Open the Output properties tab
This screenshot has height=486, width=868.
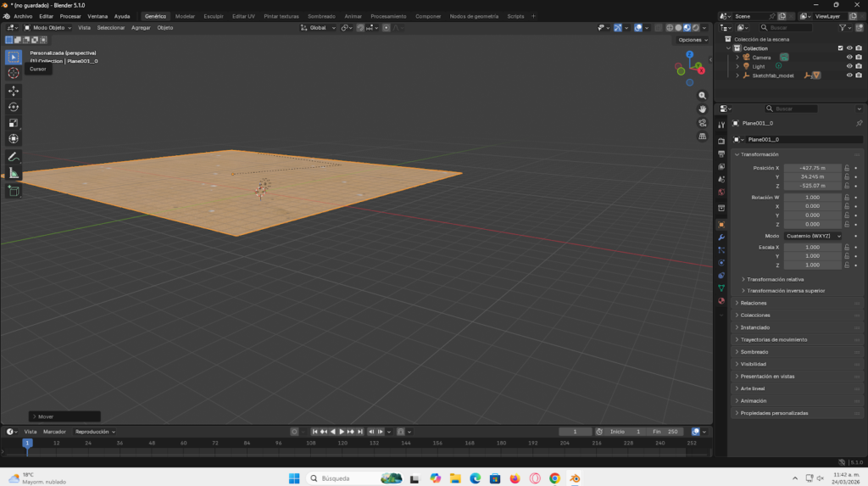coord(721,154)
